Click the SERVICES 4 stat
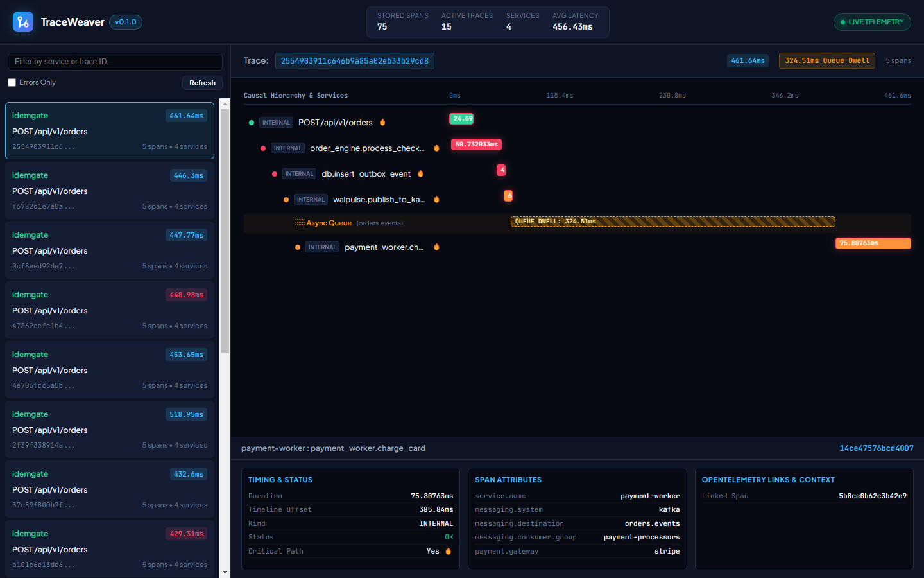 coord(522,22)
